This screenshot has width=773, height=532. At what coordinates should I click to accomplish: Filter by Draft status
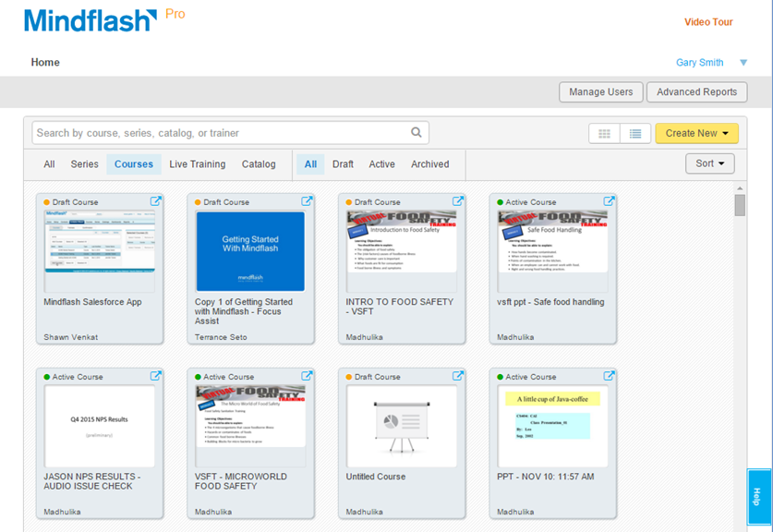(x=343, y=164)
